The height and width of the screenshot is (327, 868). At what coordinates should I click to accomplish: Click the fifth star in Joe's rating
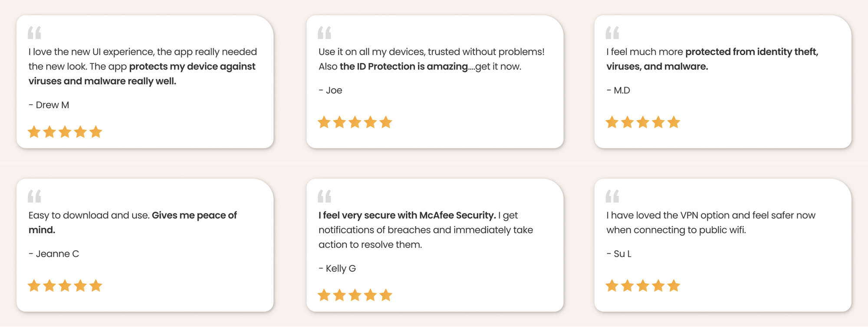coord(386,122)
